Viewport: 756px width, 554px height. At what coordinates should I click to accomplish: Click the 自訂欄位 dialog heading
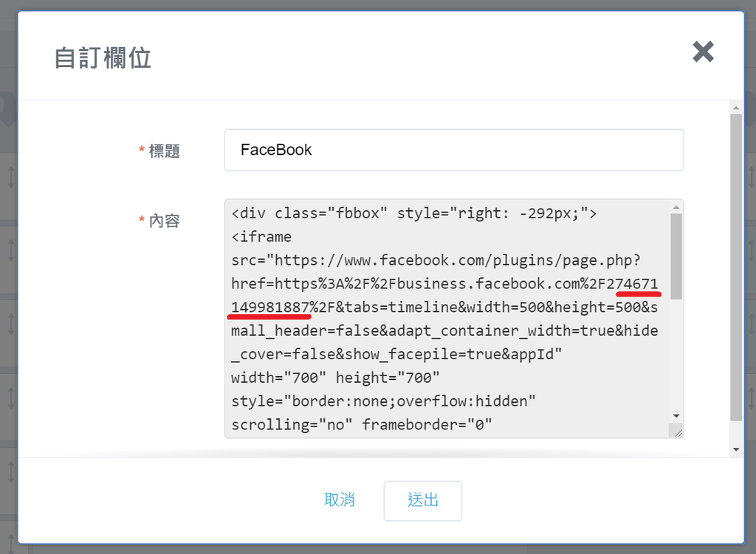pyautogui.click(x=103, y=58)
